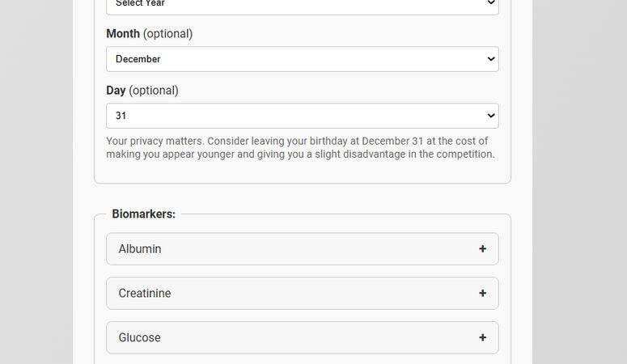The width and height of the screenshot is (627, 364).
Task: Click the Glucose label text
Action: (139, 337)
